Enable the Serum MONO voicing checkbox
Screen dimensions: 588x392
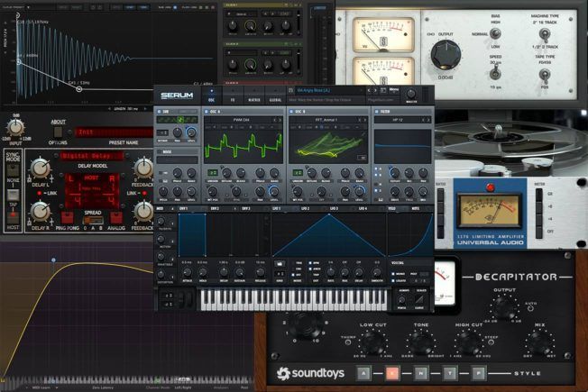(393, 274)
